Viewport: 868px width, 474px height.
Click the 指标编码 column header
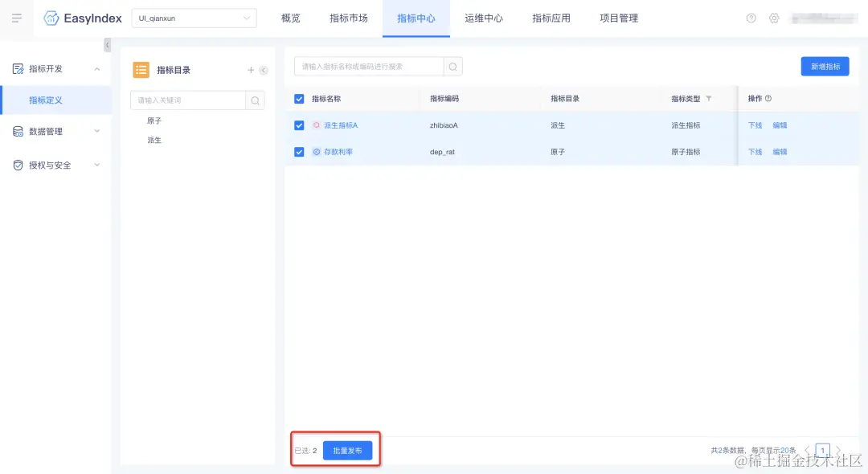click(444, 99)
